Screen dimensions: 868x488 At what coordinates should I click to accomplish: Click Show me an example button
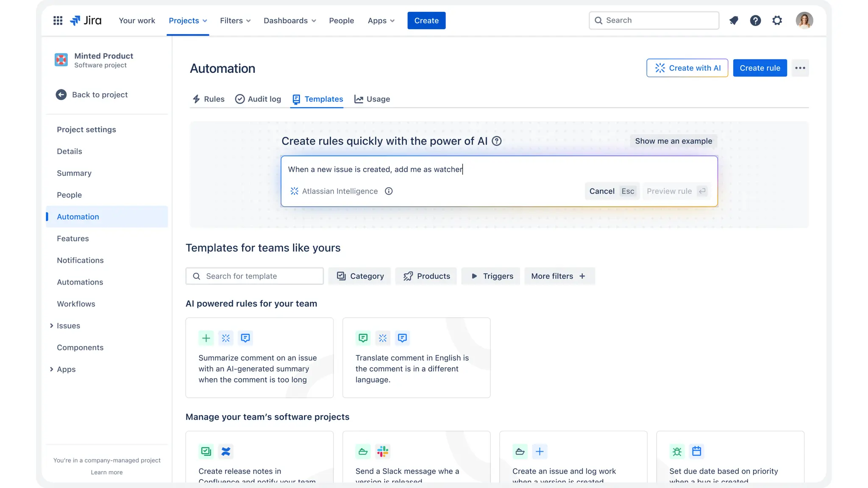point(673,141)
